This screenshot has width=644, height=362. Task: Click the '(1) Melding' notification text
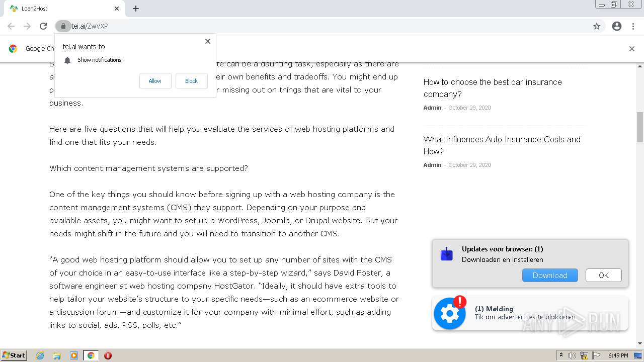point(494,309)
